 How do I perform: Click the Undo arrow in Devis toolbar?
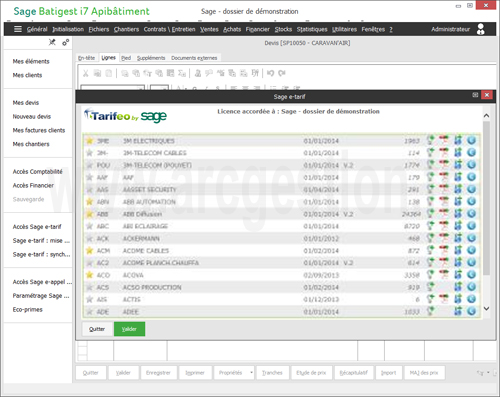[270, 73]
